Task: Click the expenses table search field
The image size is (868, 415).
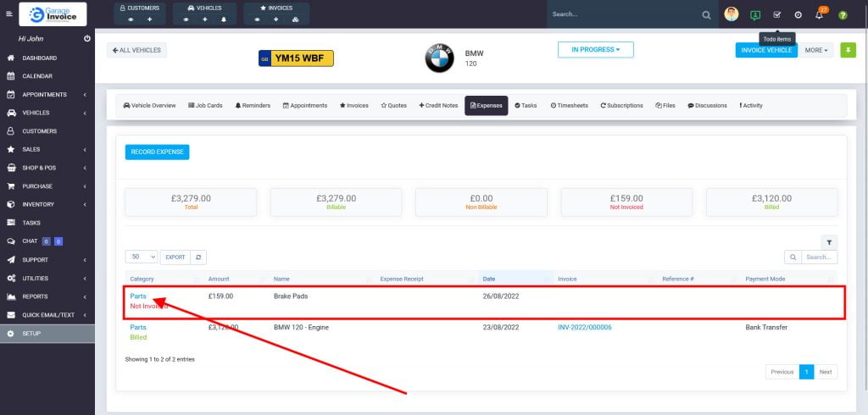Action: pyautogui.click(x=819, y=257)
